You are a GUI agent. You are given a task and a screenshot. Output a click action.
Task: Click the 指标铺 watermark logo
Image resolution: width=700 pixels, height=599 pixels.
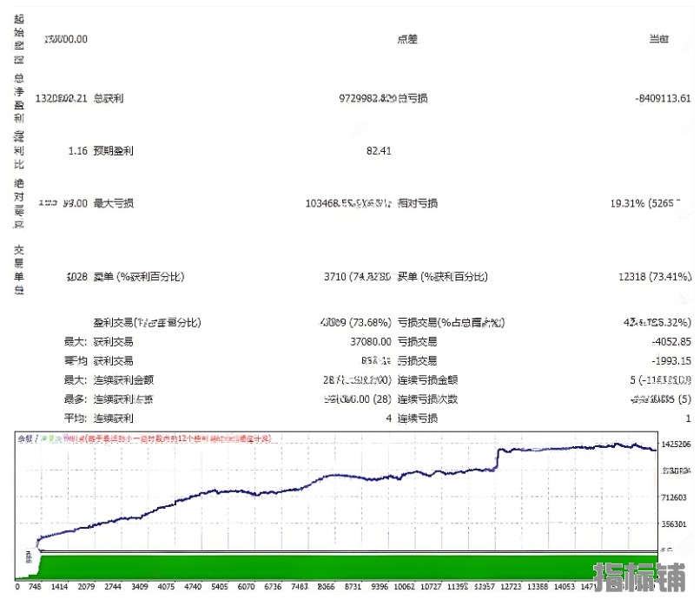point(639,579)
